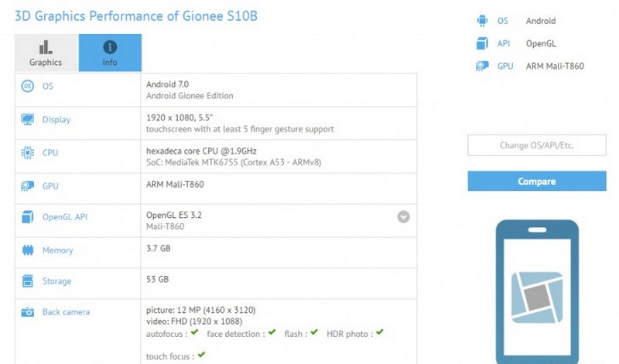Expand the OpenGL ES 3.2 details arrow
This screenshot has height=364, width=619.
(403, 217)
